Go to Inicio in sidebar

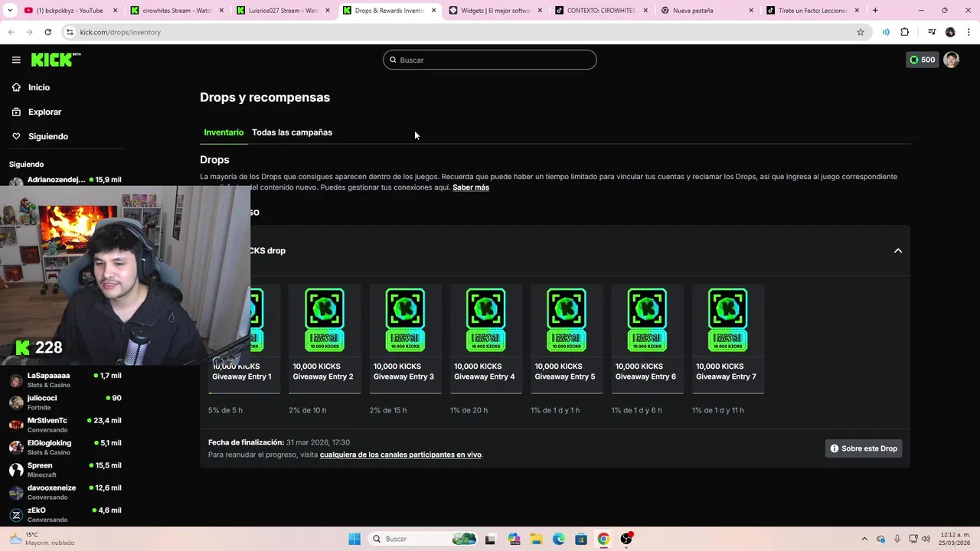point(39,87)
